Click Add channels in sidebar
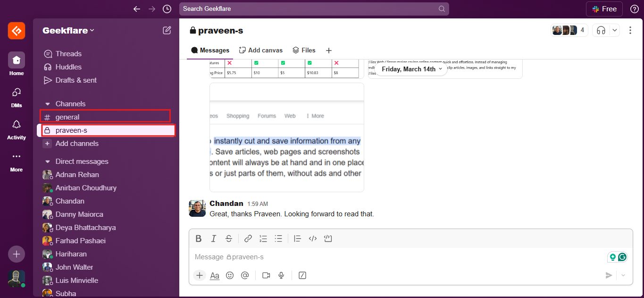 (77, 144)
